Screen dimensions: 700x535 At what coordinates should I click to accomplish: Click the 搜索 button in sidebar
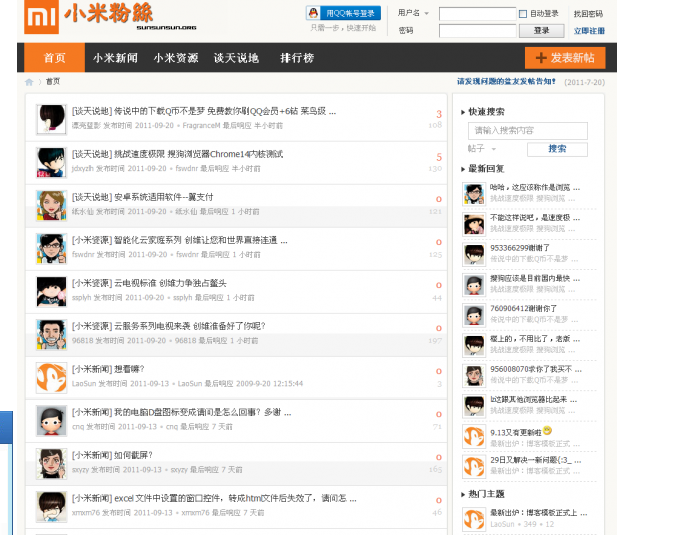tap(557, 149)
